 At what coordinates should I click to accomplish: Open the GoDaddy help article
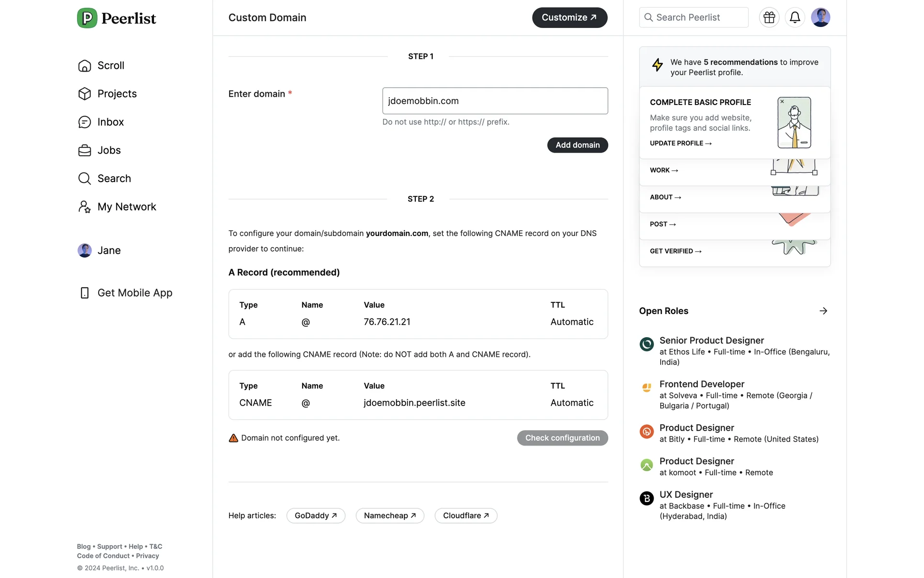316,516
